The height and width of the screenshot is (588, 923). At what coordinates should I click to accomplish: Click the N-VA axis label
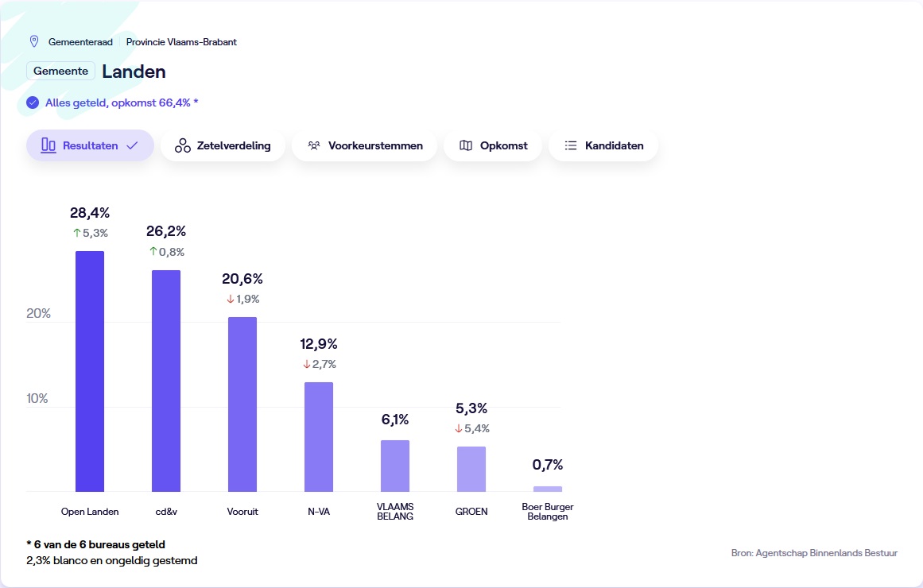click(319, 512)
